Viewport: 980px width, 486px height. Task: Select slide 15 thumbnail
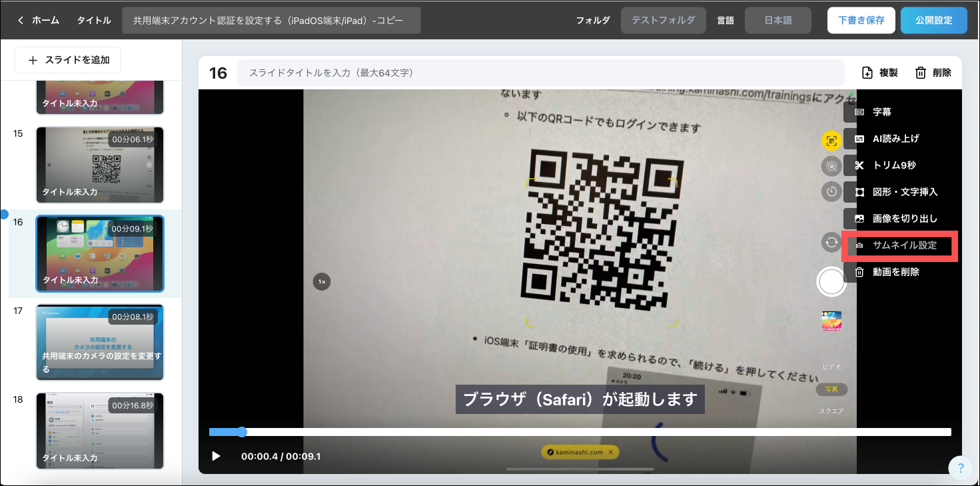(100, 165)
